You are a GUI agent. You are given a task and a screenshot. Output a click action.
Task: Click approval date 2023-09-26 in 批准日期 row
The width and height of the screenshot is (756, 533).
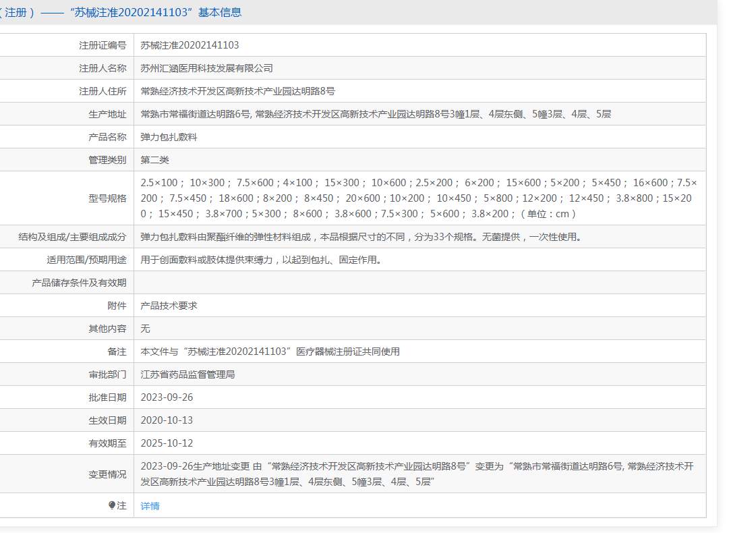coord(167,397)
